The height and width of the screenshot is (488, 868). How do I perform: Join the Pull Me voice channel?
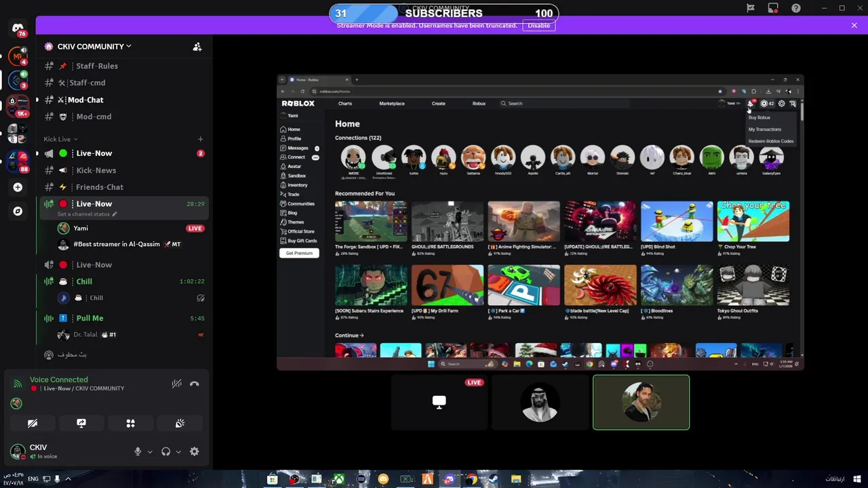[123, 318]
